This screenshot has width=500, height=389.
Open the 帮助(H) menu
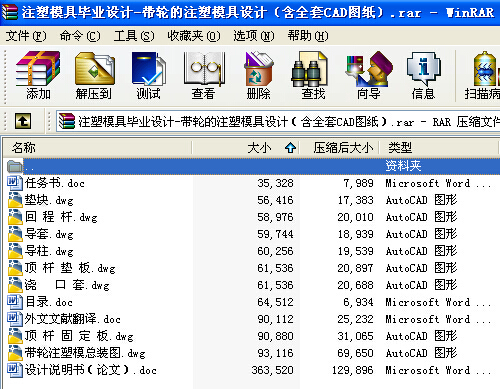point(308,36)
